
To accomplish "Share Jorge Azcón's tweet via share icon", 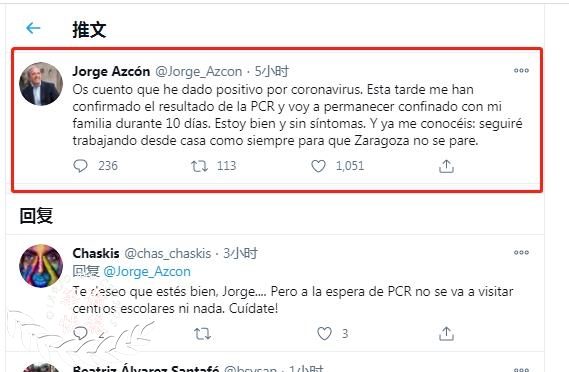I will click(446, 166).
